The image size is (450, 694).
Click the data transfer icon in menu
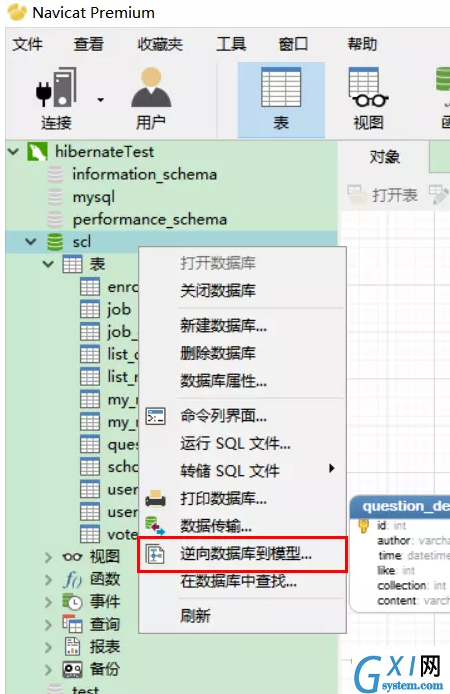pyautogui.click(x=155, y=526)
